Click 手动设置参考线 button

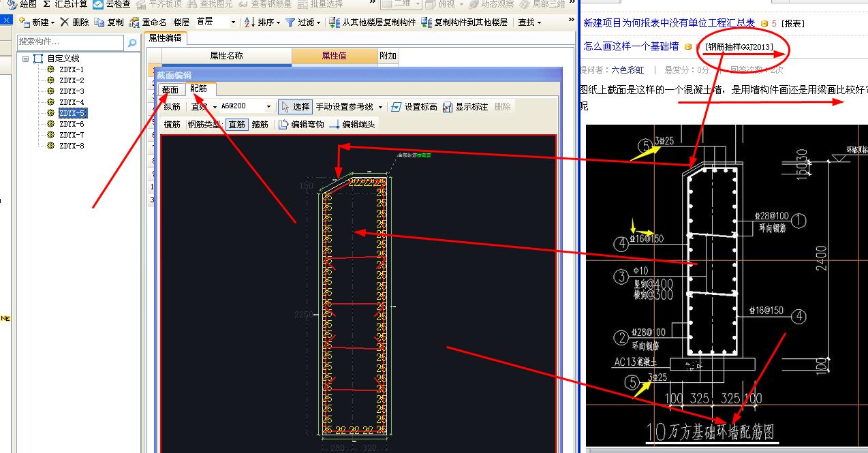coord(344,107)
